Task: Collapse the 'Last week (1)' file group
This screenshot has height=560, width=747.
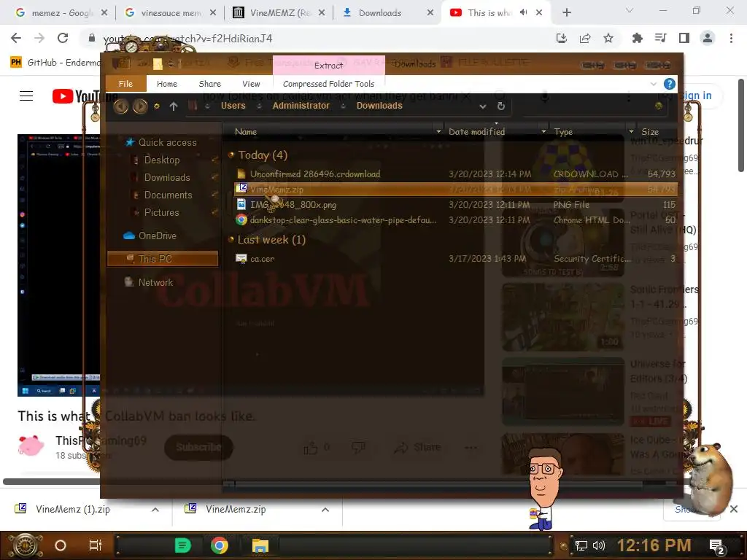Action: 231,239
